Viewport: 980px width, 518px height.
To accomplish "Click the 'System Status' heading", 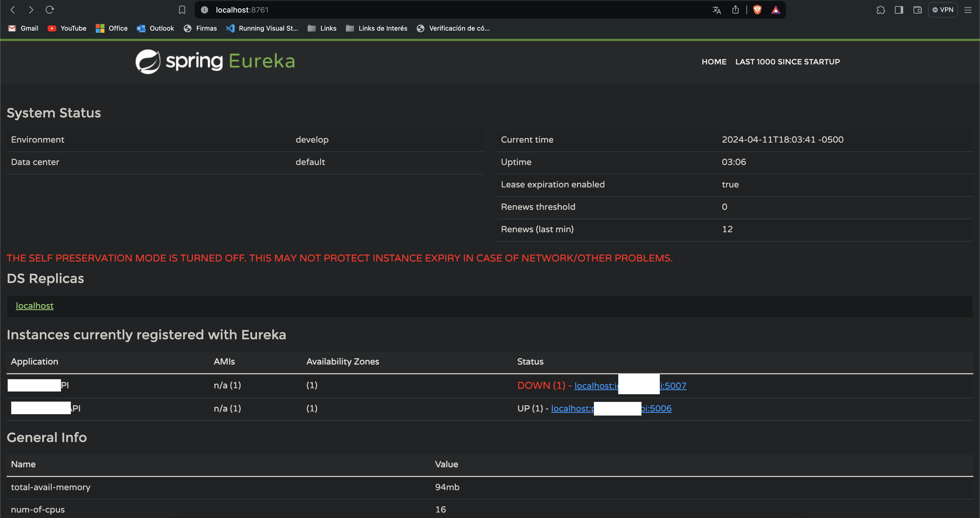I will click(x=54, y=113).
